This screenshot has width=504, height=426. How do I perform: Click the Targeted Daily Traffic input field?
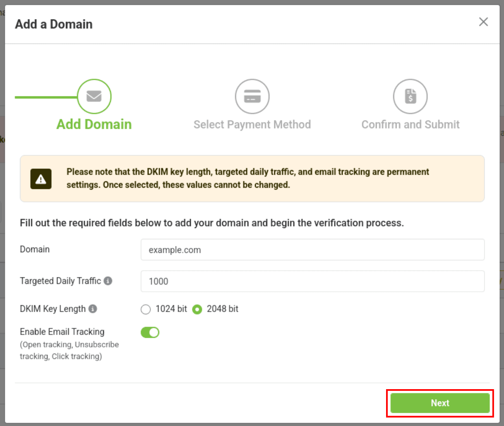coord(312,281)
